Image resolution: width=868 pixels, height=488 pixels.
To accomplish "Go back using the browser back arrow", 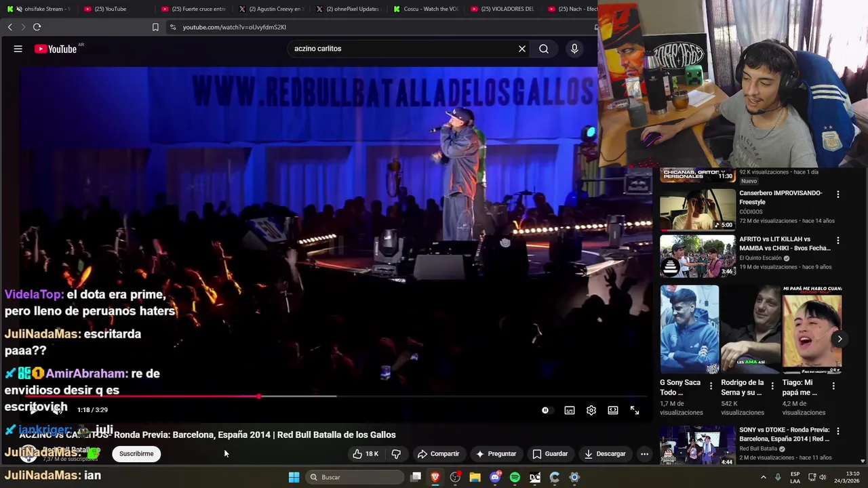I will [x=9, y=27].
